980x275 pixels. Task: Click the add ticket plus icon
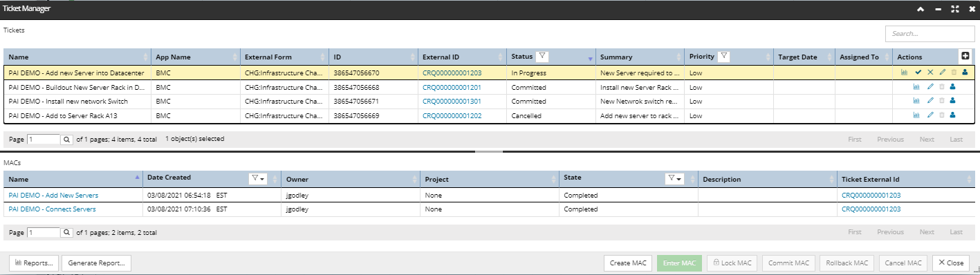965,57
